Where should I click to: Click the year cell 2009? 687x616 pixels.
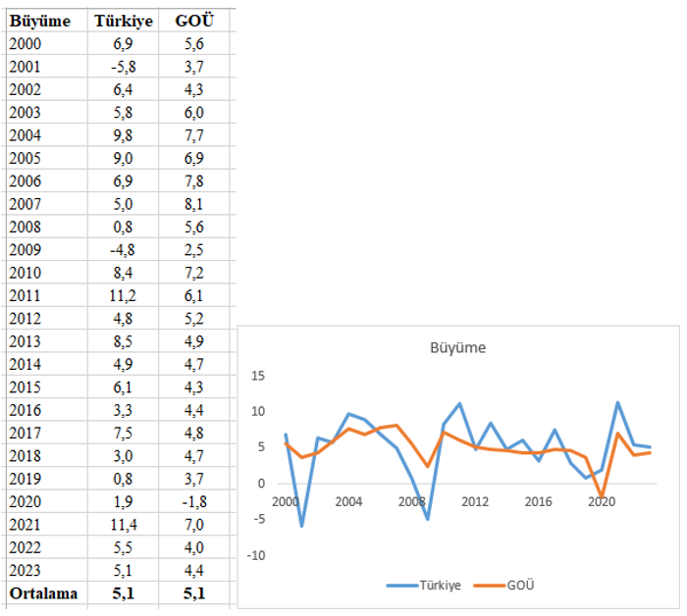click(24, 249)
